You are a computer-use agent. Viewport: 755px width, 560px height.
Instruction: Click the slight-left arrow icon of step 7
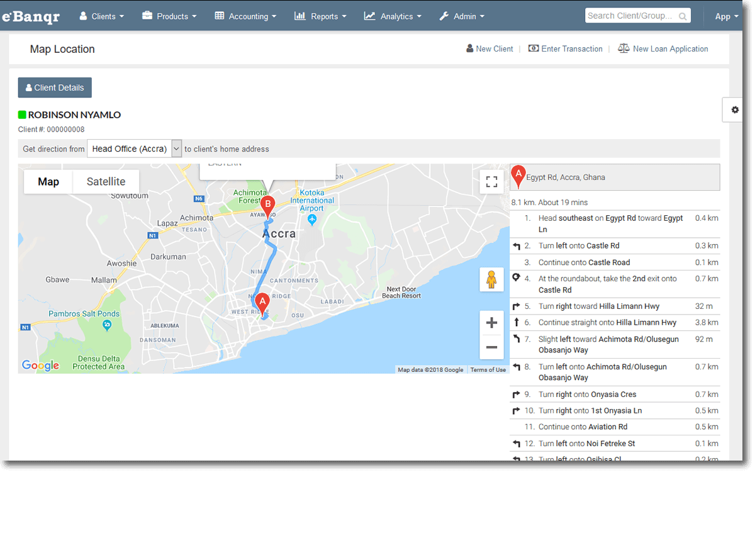pyautogui.click(x=517, y=340)
